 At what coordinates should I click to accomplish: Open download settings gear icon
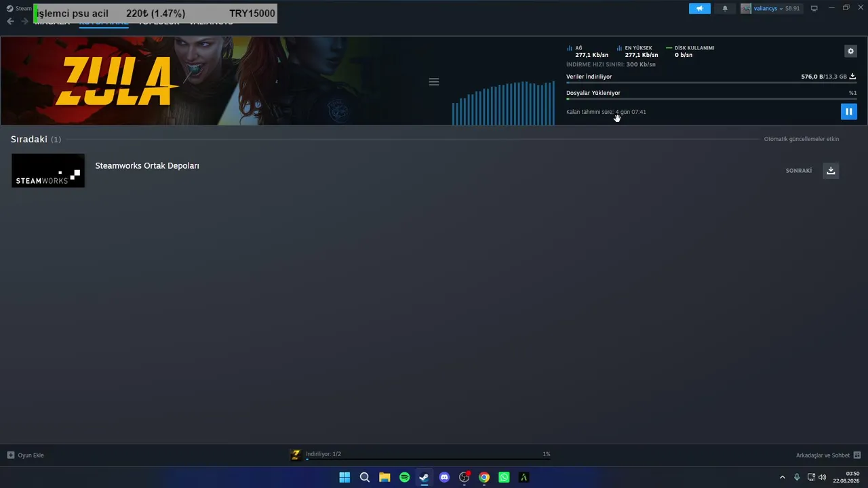[x=851, y=51]
